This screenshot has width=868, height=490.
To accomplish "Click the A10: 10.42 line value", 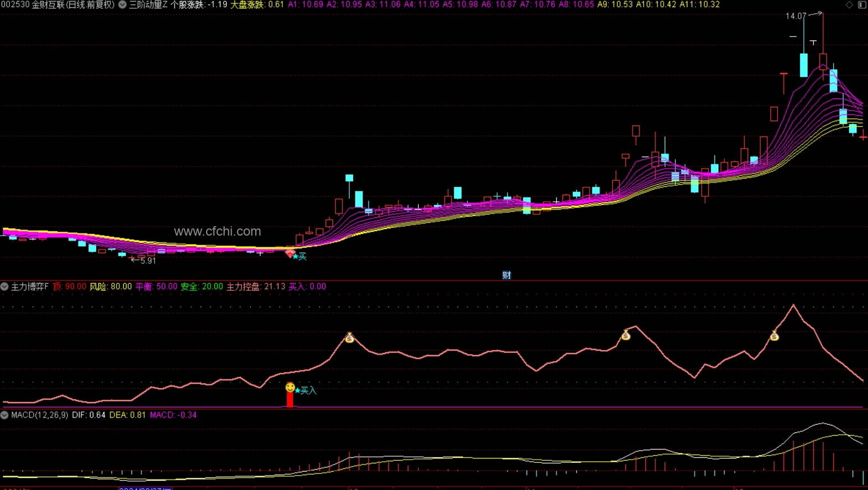I will pyautogui.click(x=656, y=4).
